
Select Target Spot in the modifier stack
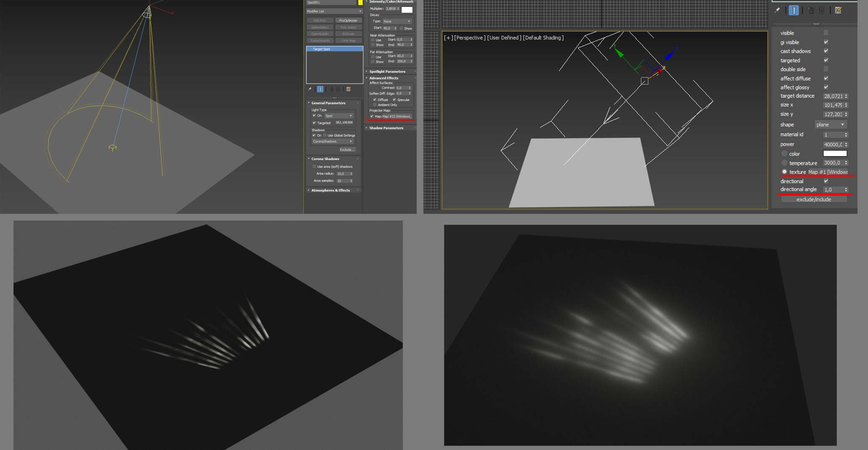[334, 49]
